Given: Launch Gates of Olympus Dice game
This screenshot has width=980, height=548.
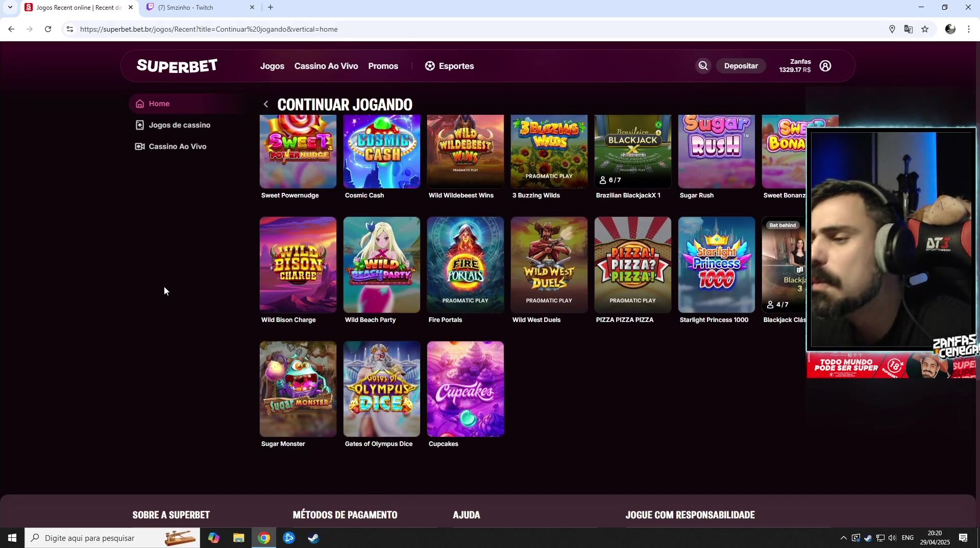Looking at the screenshot, I should point(382,389).
